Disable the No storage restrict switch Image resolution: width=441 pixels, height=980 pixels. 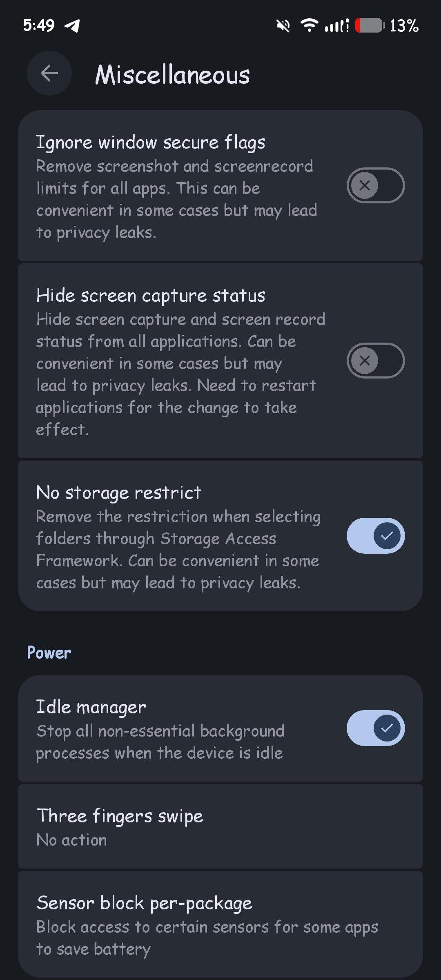pyautogui.click(x=375, y=536)
